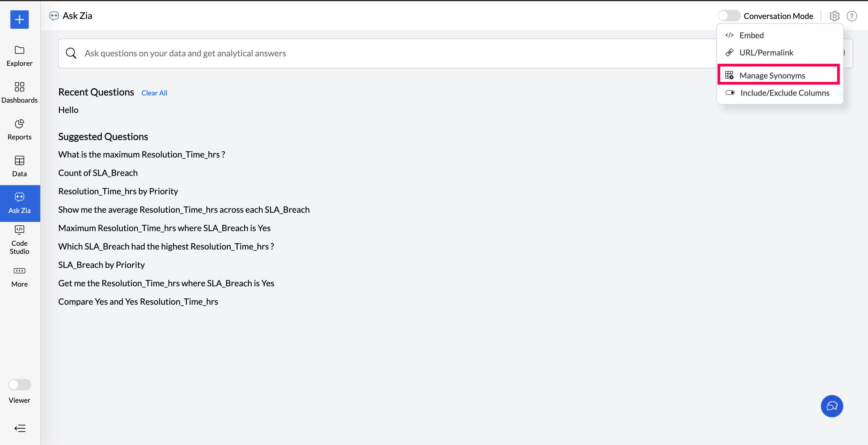Select URL/Permalink menu option
868x445 pixels.
click(x=766, y=53)
